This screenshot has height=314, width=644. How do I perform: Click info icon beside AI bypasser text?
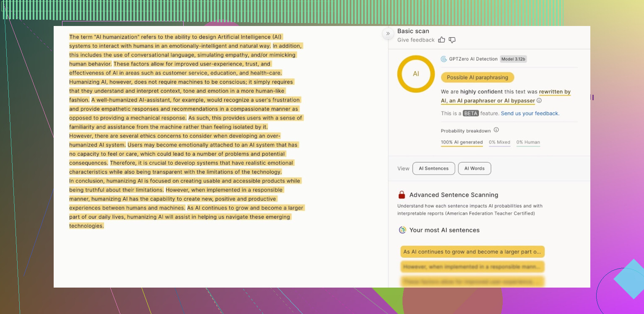coord(539,101)
